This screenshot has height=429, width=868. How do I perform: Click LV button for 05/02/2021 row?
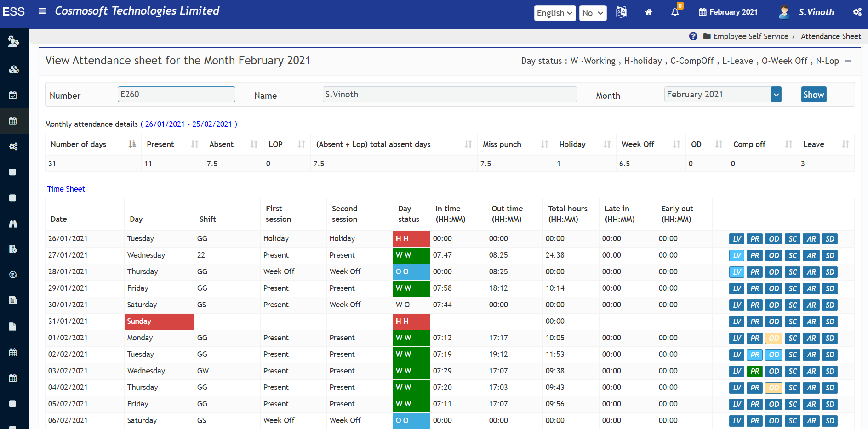tap(737, 404)
